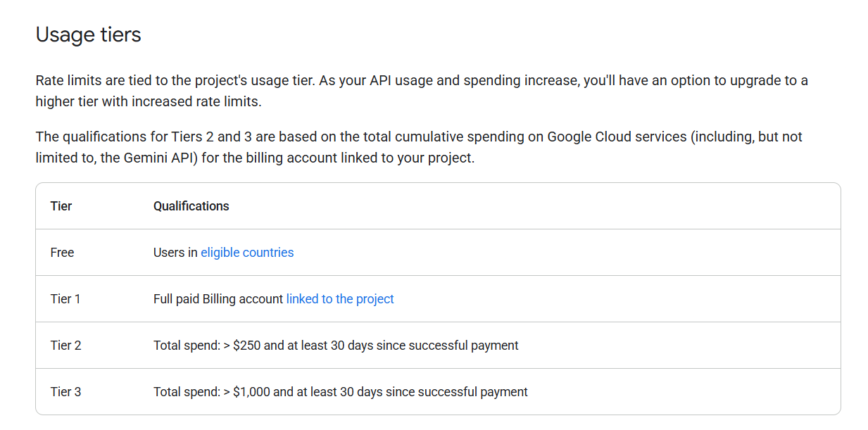Click the Usage tiers heading
Image resolution: width=868 pixels, height=430 pixels.
click(x=89, y=34)
